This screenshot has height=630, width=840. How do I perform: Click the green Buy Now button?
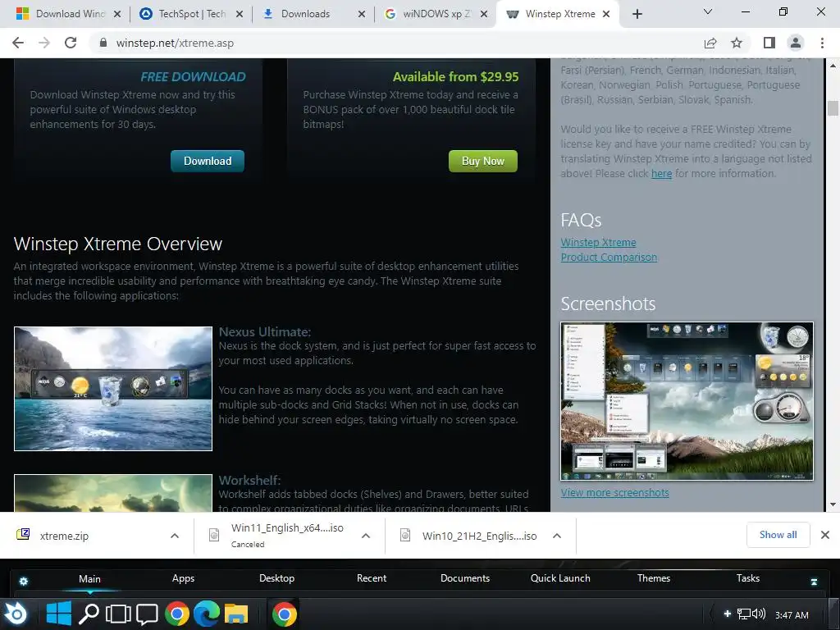tap(482, 162)
